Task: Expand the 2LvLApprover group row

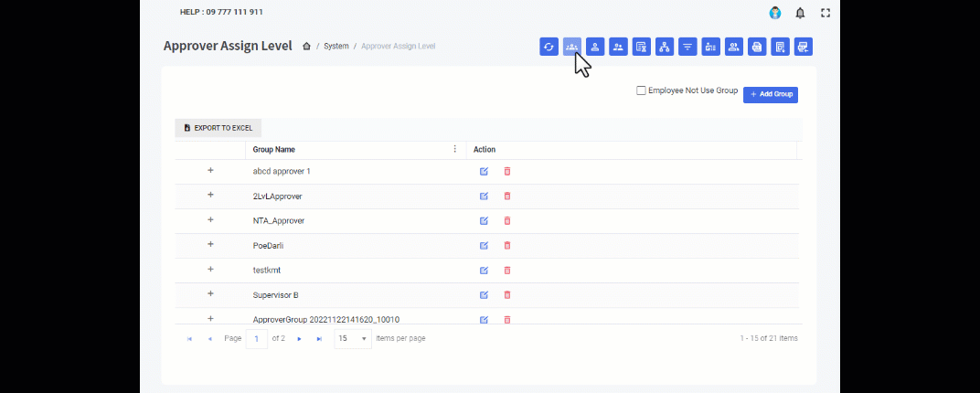Action: [210, 195]
